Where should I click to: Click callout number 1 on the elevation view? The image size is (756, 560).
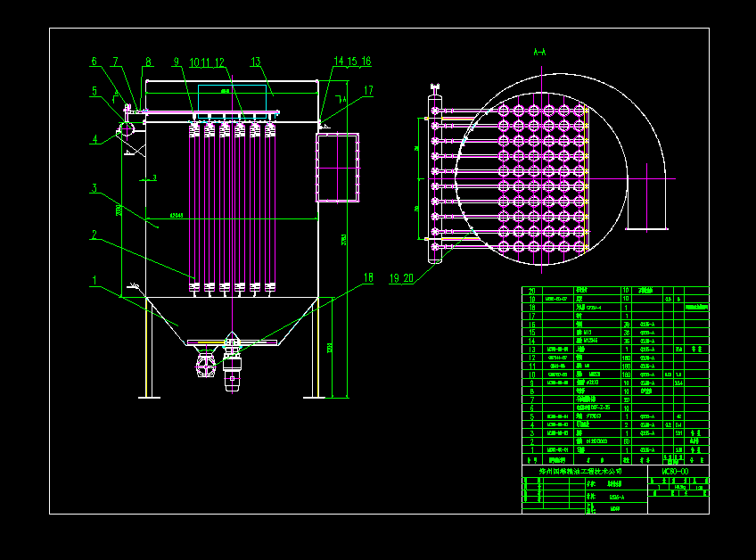94,280
